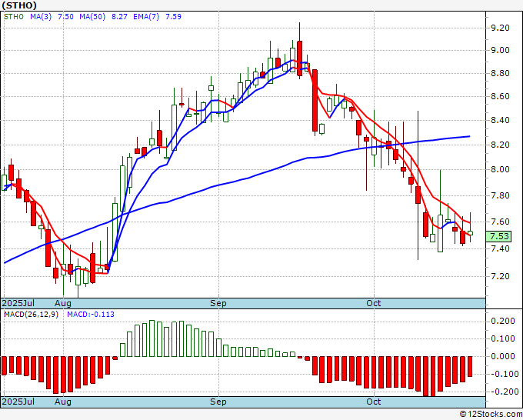Click the 8.80 price axis label
Image resolution: width=523 pixels, height=420 pixels.
500,73
